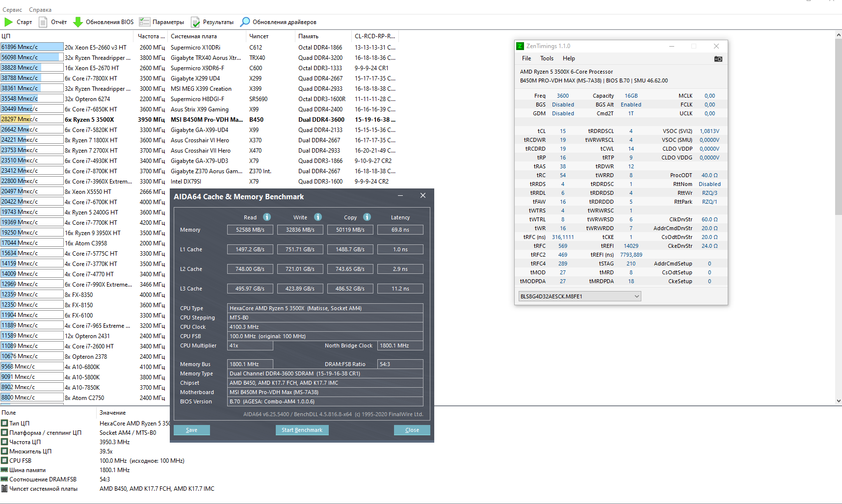Click the tREFI value 14029 in ZenTimings
The width and height of the screenshot is (842, 504).
[x=631, y=246]
